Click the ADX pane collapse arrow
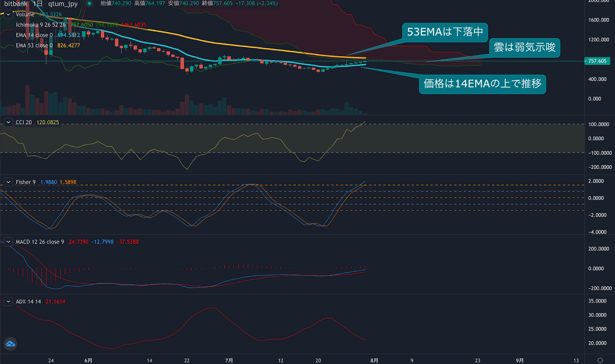The width and height of the screenshot is (615, 364). point(8,302)
